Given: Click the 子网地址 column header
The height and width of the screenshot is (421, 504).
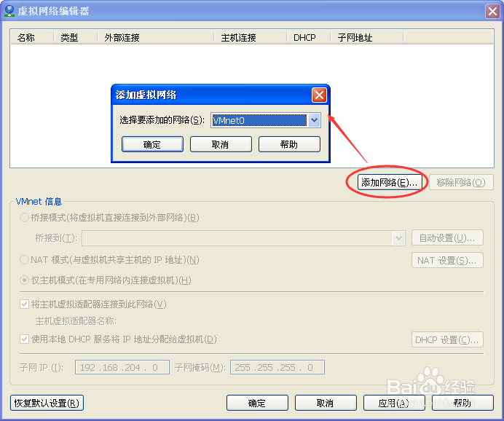Looking at the screenshot, I should (x=367, y=38).
